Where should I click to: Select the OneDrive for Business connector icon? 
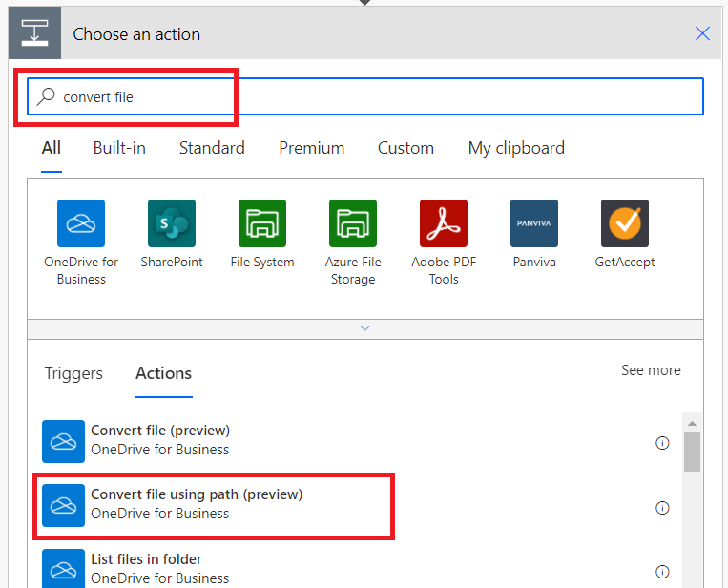click(x=81, y=223)
